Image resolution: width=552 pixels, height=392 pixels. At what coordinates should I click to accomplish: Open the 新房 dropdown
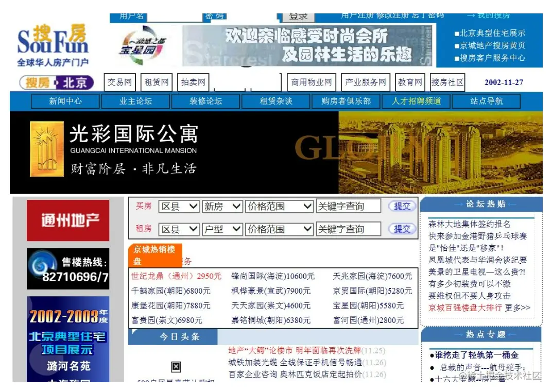(x=222, y=207)
